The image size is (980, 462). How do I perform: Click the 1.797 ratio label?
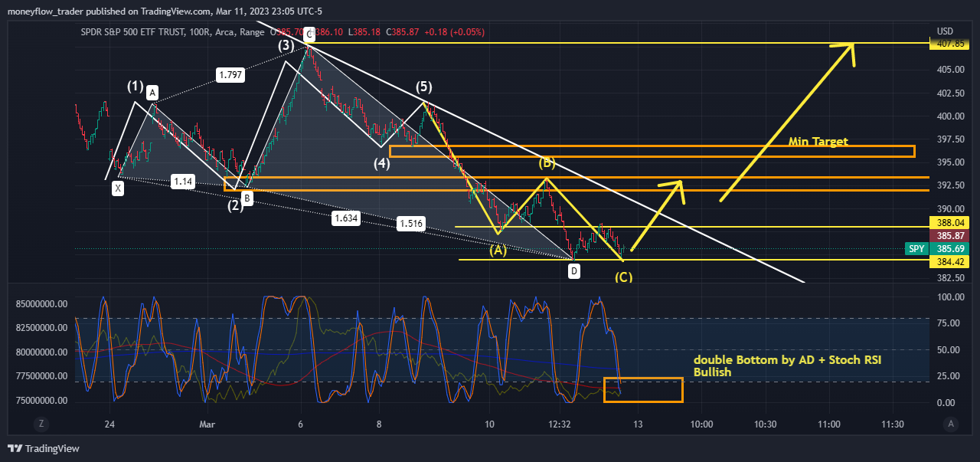pyautogui.click(x=230, y=75)
